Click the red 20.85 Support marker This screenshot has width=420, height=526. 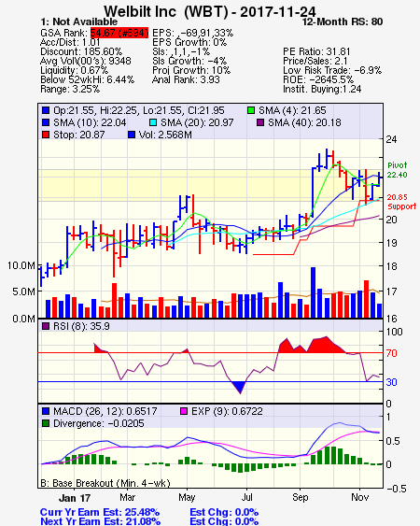(x=402, y=202)
